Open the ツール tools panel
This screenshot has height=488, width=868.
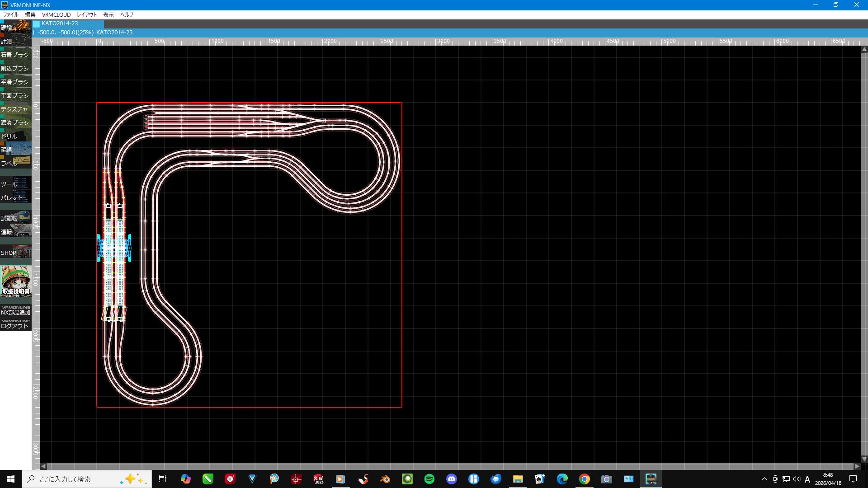(16, 183)
